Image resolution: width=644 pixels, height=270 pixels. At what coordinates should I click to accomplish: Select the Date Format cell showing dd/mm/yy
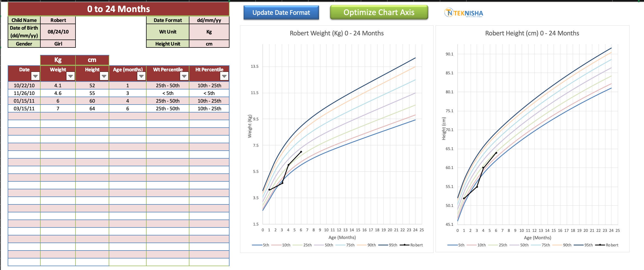(x=209, y=20)
